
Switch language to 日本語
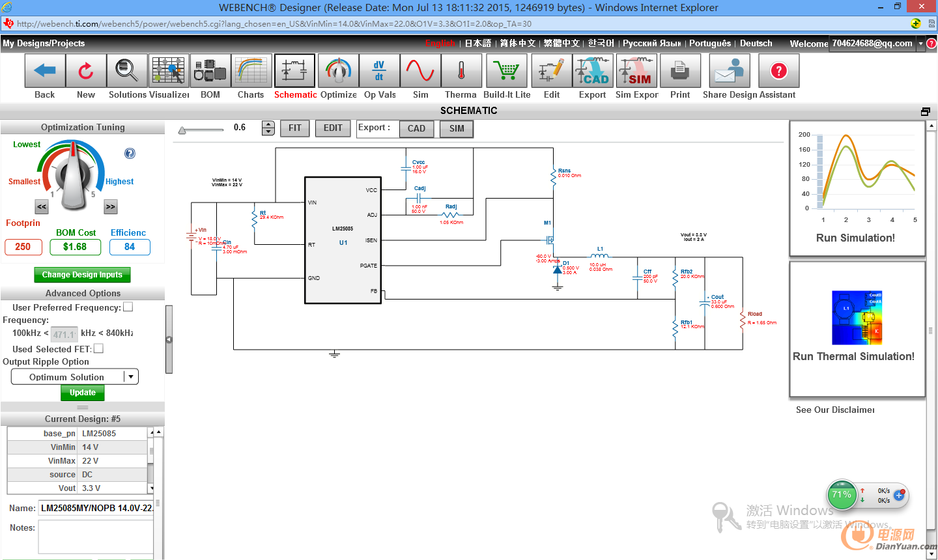[x=478, y=44]
